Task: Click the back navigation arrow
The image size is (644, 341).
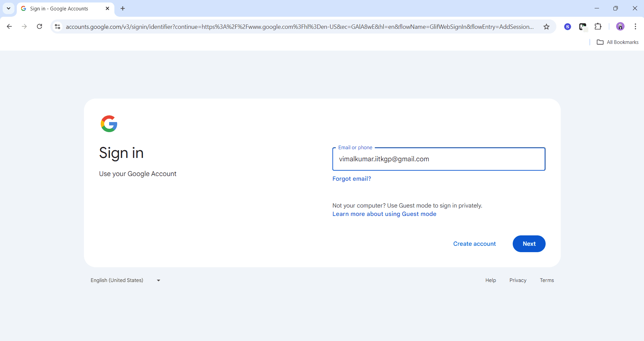Action: pyautogui.click(x=9, y=26)
